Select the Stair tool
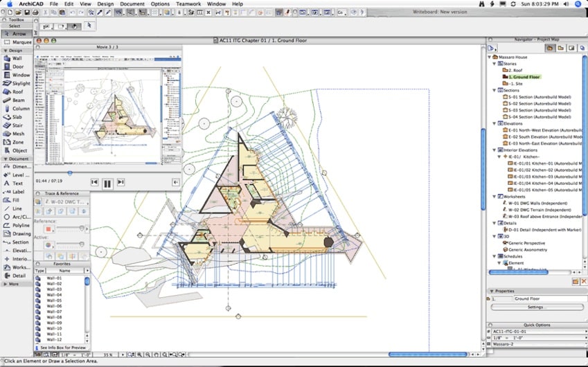The height and width of the screenshot is (367, 588). point(17,125)
